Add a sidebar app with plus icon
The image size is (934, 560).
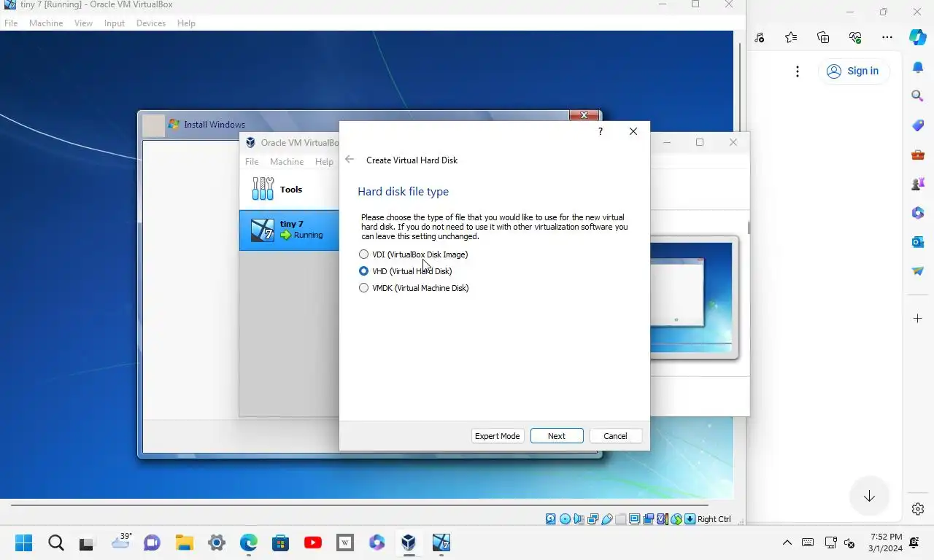(918, 319)
